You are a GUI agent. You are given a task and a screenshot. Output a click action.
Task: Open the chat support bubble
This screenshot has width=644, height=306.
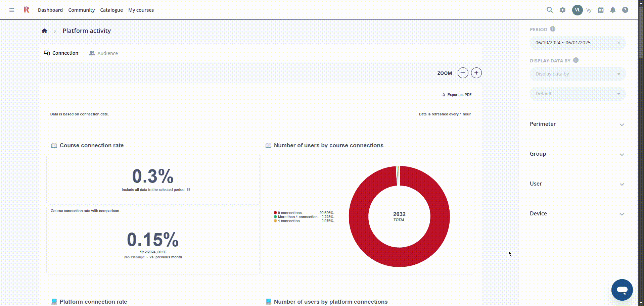click(x=622, y=290)
